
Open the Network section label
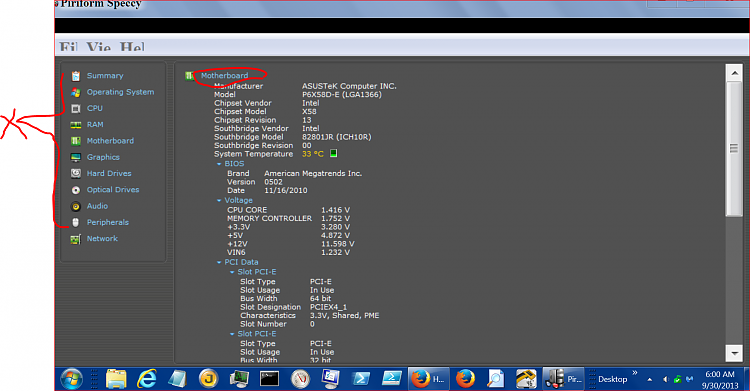click(102, 238)
